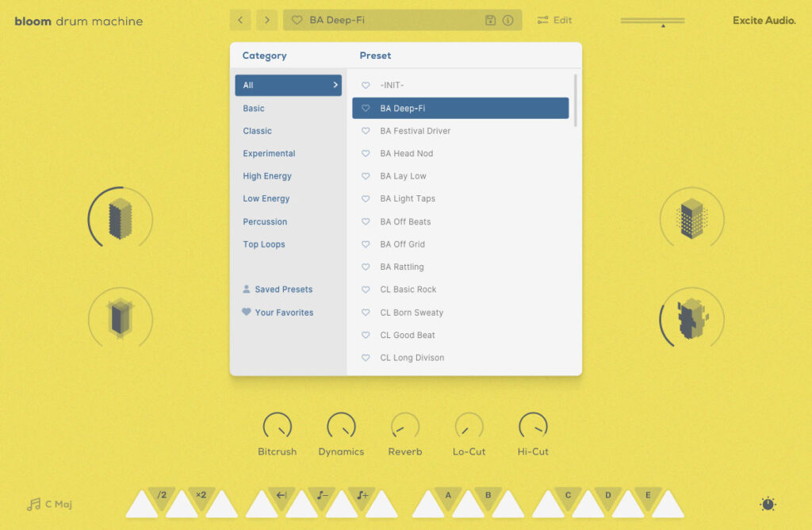
Task: Select the pattern D key
Action: point(608,497)
